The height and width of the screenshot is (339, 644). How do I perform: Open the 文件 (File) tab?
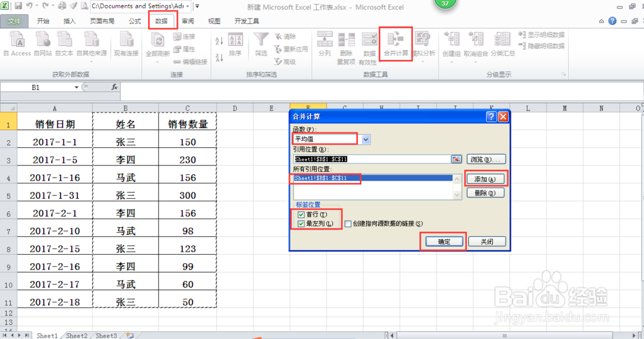(x=14, y=21)
